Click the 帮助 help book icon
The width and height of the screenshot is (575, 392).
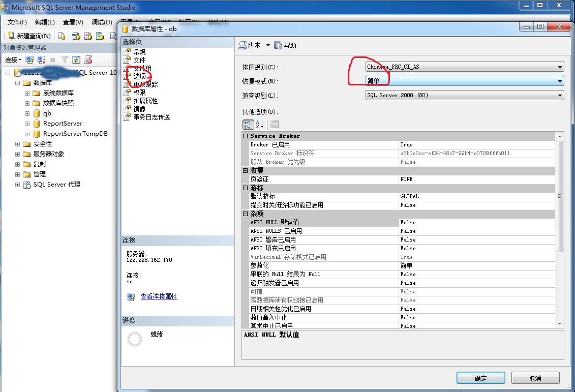tap(278, 45)
